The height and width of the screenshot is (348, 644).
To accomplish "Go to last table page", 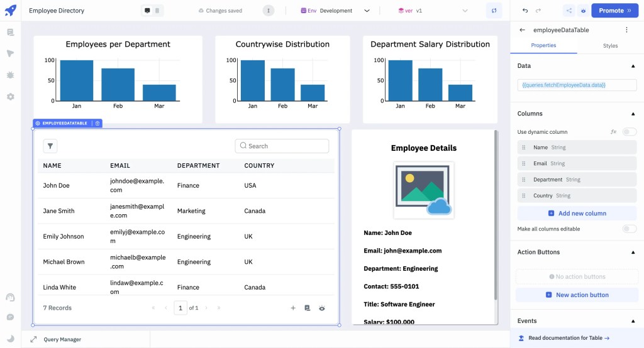I will 218,308.
